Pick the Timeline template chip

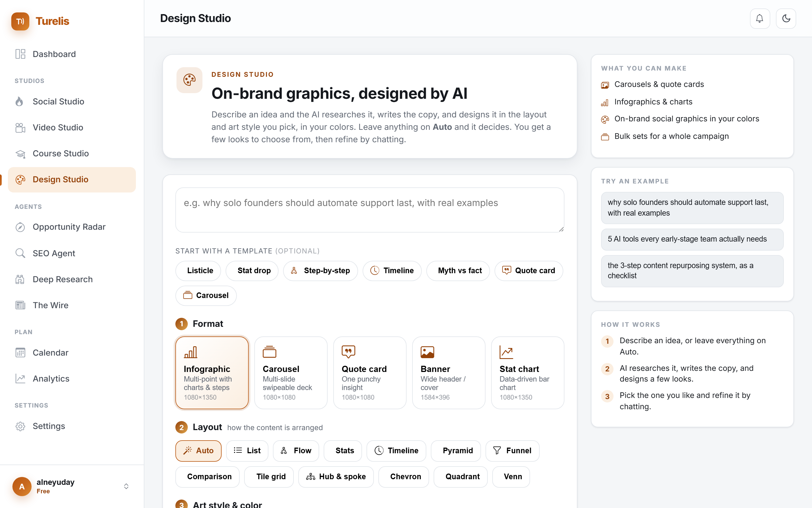[x=392, y=271]
